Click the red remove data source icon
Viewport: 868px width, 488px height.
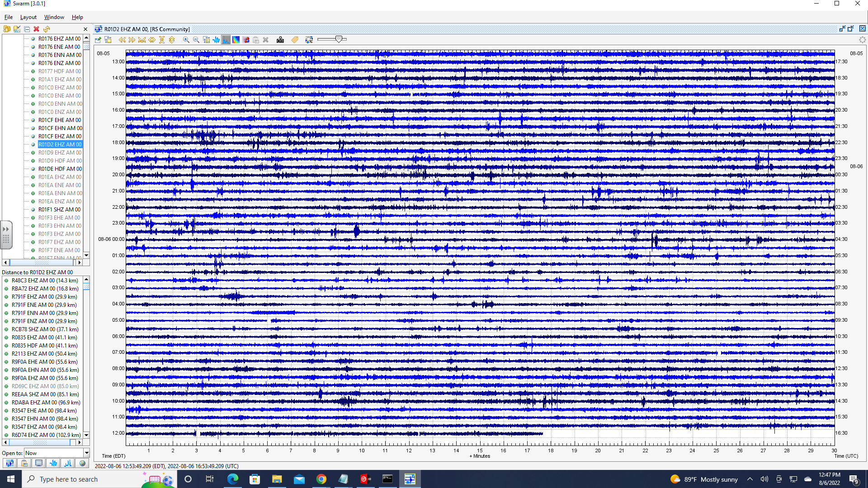(37, 29)
